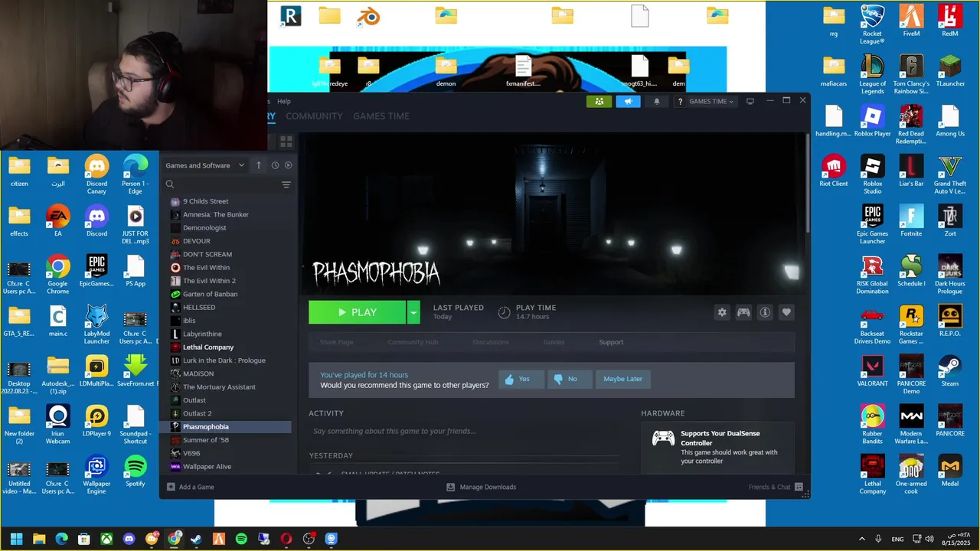
Task: Add Phasmophobia to favorites heart icon
Action: pyautogui.click(x=786, y=312)
